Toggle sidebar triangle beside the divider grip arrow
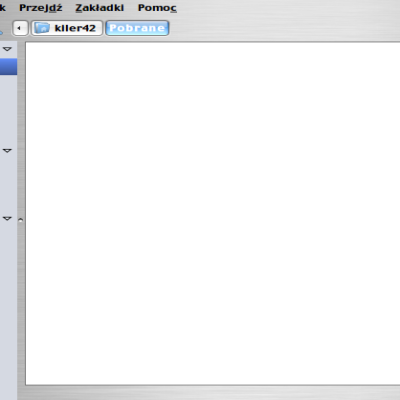 coord(7,218)
